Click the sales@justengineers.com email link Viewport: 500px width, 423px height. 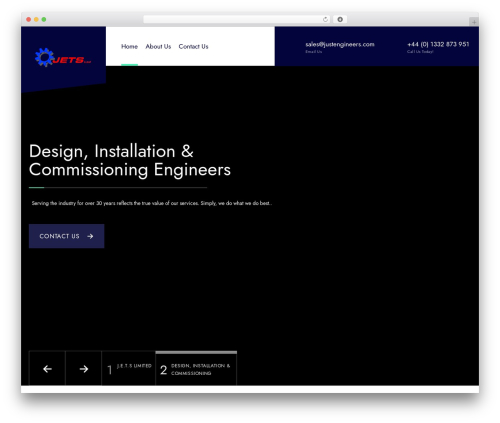coord(340,44)
